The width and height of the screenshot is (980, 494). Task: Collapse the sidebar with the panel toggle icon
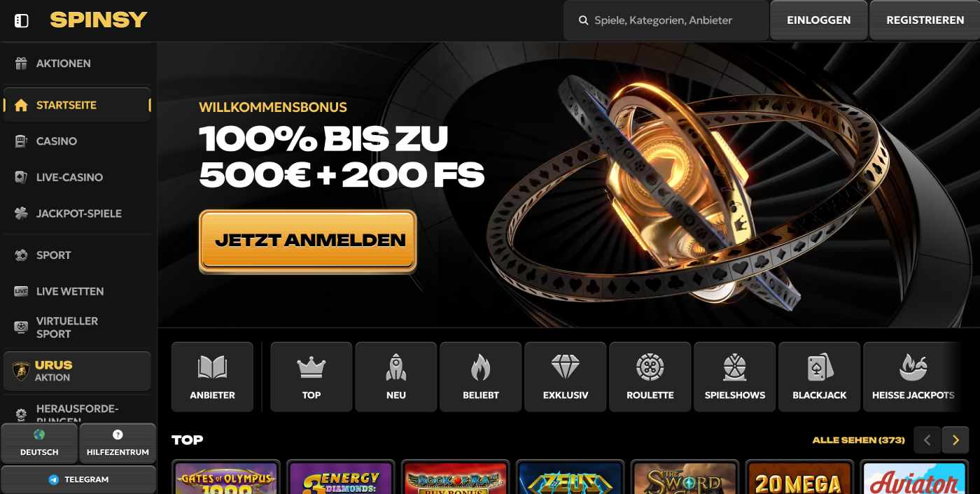tap(22, 20)
